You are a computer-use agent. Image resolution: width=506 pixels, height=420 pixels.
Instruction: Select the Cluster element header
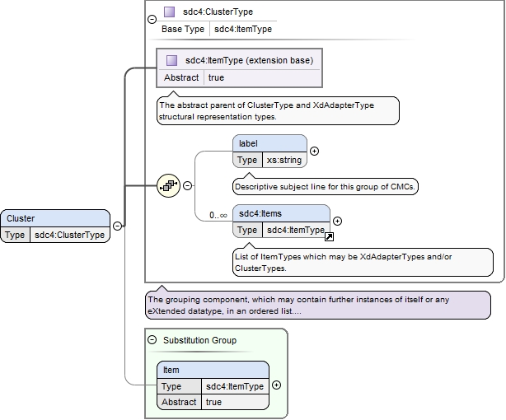(x=55, y=218)
